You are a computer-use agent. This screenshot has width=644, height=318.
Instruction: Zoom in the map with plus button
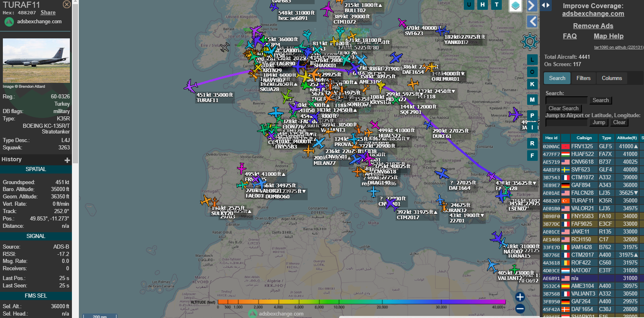(x=520, y=297)
